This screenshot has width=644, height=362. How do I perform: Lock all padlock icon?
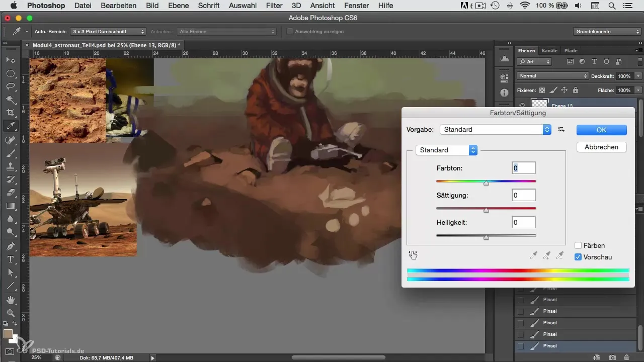pos(575,90)
